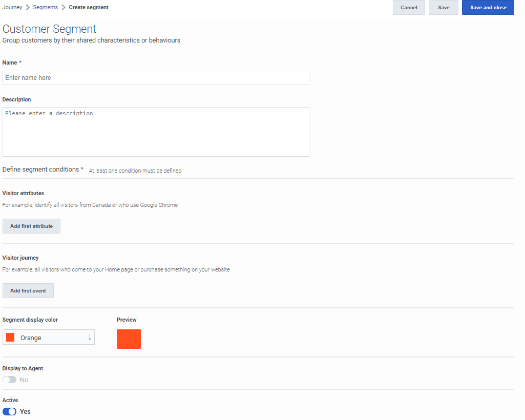Click the chevron after Segments breadcrumb
The image size is (525, 420).
point(64,7)
